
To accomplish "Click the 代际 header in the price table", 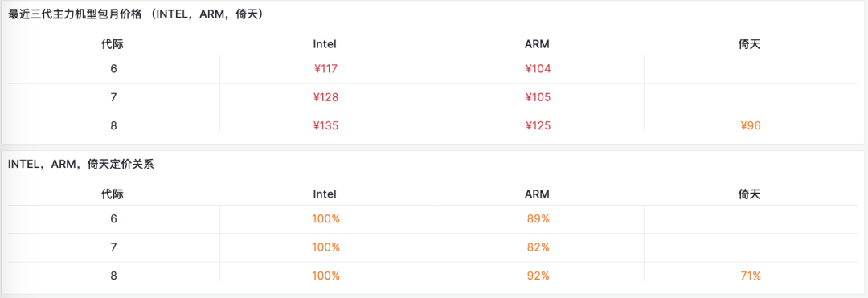I will pos(113,44).
